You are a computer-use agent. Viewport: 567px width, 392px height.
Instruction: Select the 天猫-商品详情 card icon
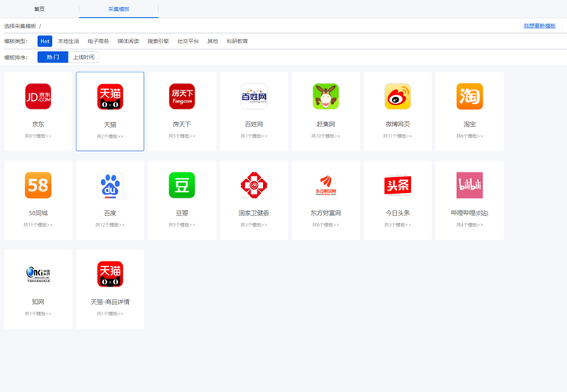110,274
